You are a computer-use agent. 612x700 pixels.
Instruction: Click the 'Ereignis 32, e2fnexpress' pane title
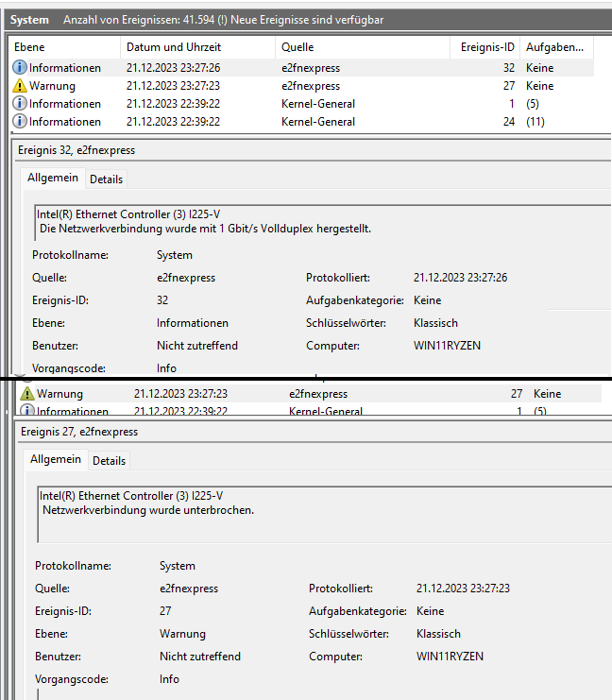[x=76, y=150]
